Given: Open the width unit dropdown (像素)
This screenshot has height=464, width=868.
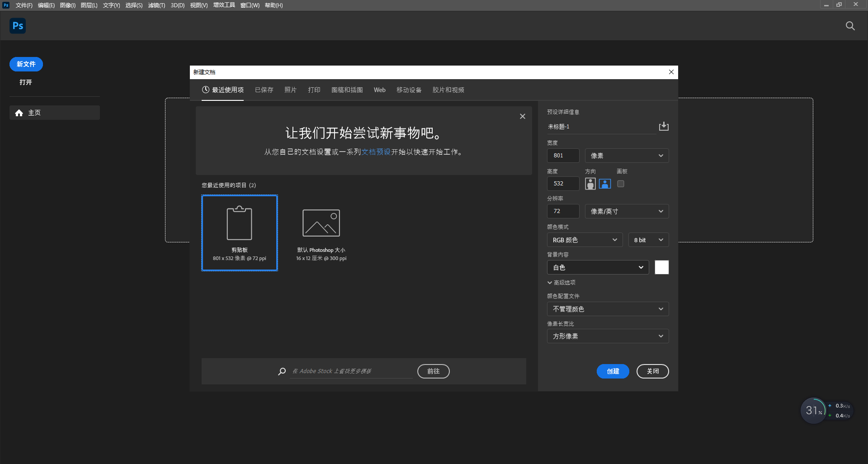Looking at the screenshot, I should (x=626, y=156).
